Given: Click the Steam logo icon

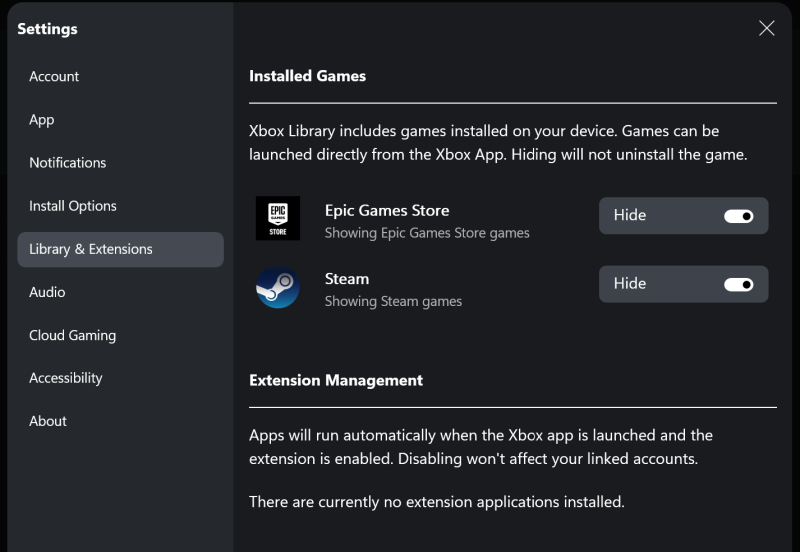Looking at the screenshot, I should tap(278, 287).
